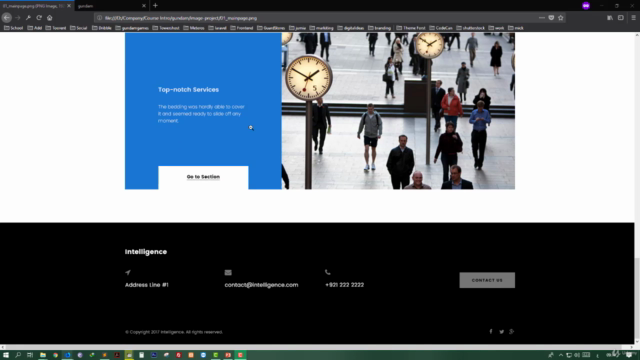Click the contact@intelligence.com email link
Image resolution: width=640 pixels, height=360 pixels.
pyautogui.click(x=261, y=285)
